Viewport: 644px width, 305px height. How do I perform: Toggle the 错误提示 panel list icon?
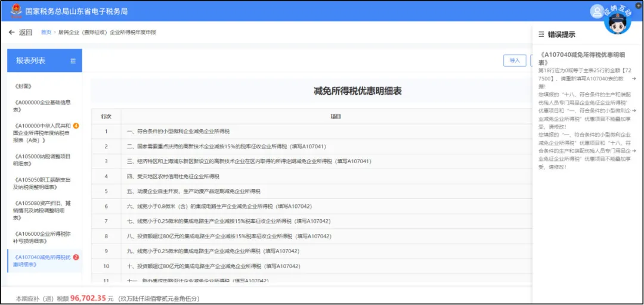tap(541, 35)
